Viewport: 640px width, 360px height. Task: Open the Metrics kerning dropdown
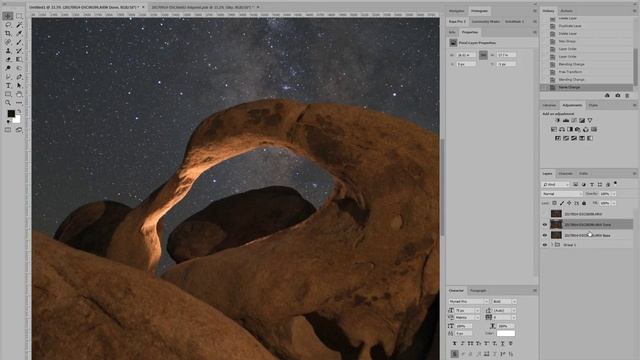click(x=467, y=317)
